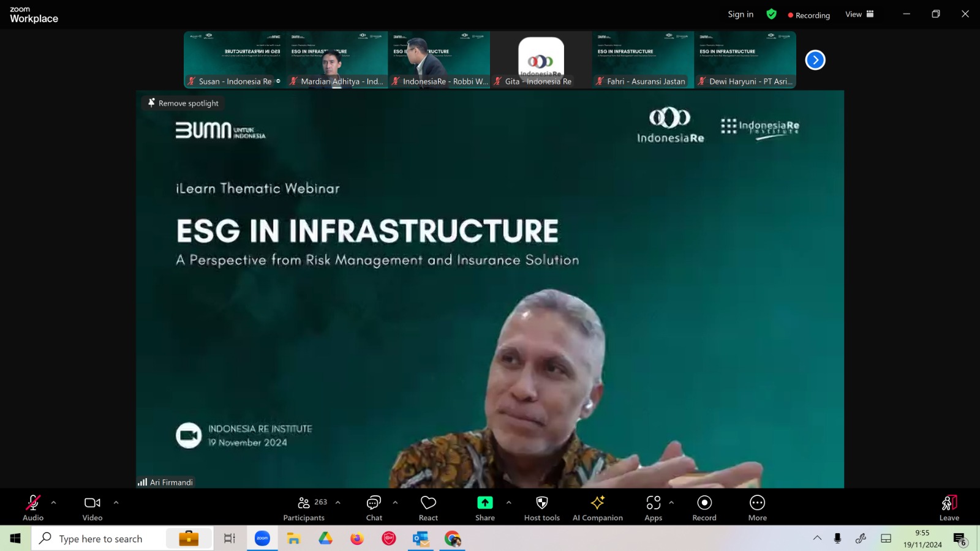Viewport: 980px width, 551px height.
Task: Show hidden system tray icons
Action: coord(817,538)
